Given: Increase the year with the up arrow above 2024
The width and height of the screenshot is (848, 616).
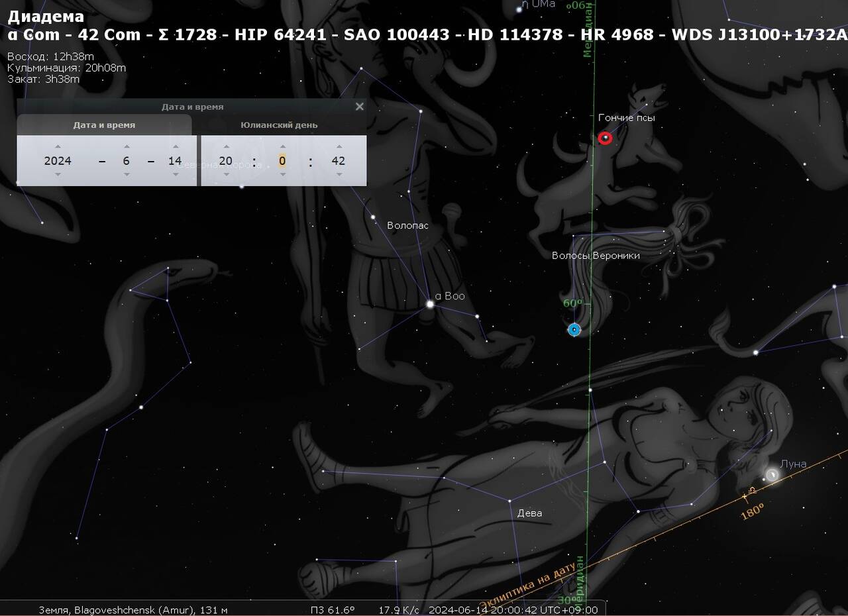Looking at the screenshot, I should [58, 146].
